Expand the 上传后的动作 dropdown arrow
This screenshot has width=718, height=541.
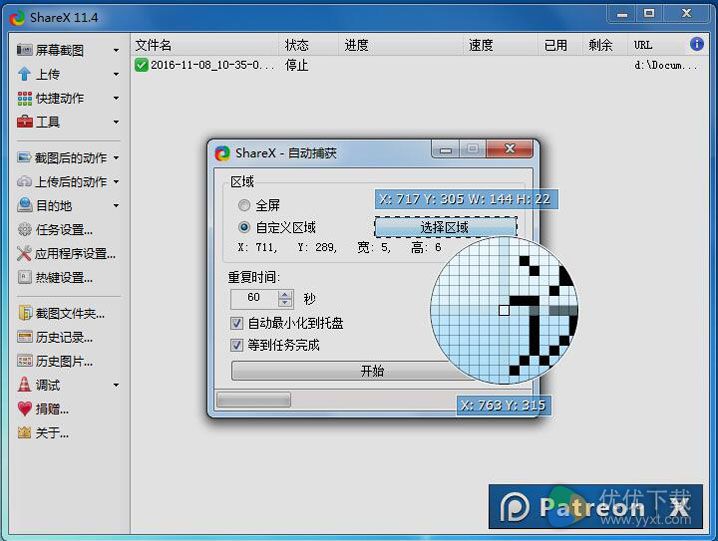pos(116,182)
